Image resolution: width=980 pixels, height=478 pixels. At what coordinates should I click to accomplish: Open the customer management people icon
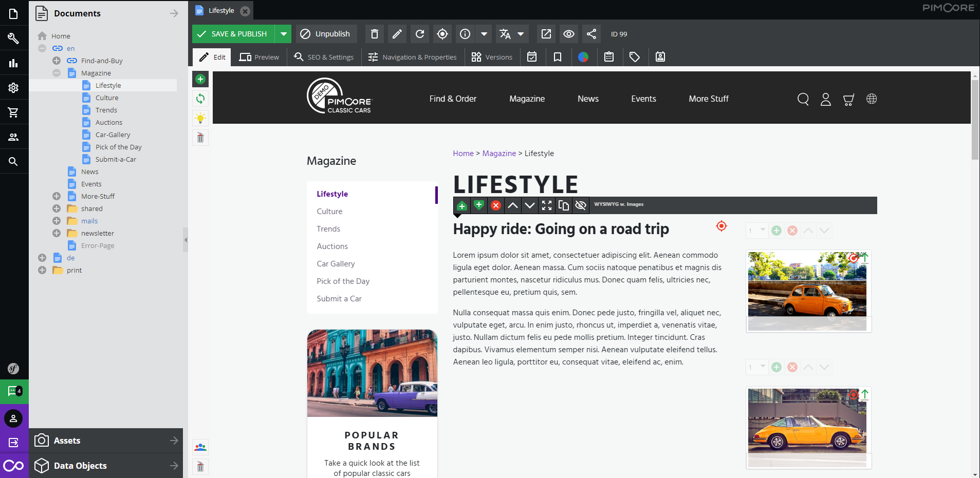[14, 137]
